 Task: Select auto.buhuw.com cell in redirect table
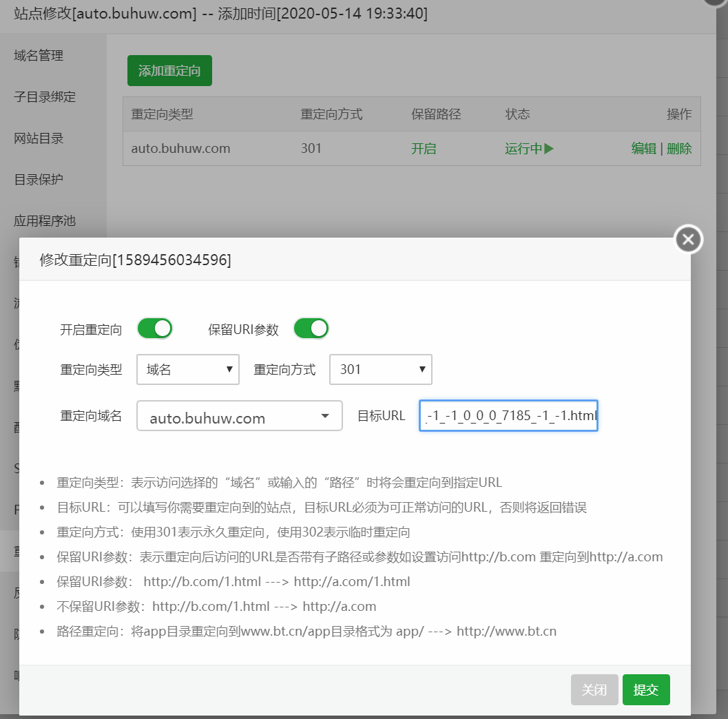click(x=180, y=149)
